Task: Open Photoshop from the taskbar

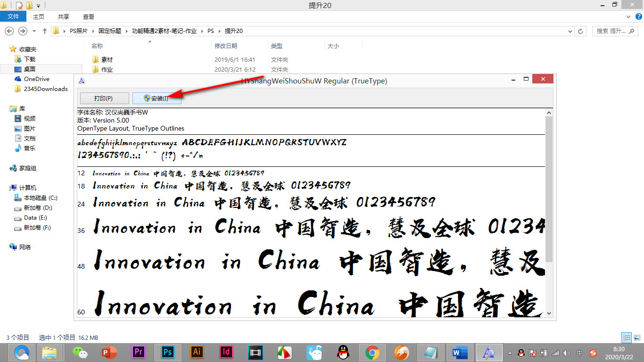Action: pos(168,352)
